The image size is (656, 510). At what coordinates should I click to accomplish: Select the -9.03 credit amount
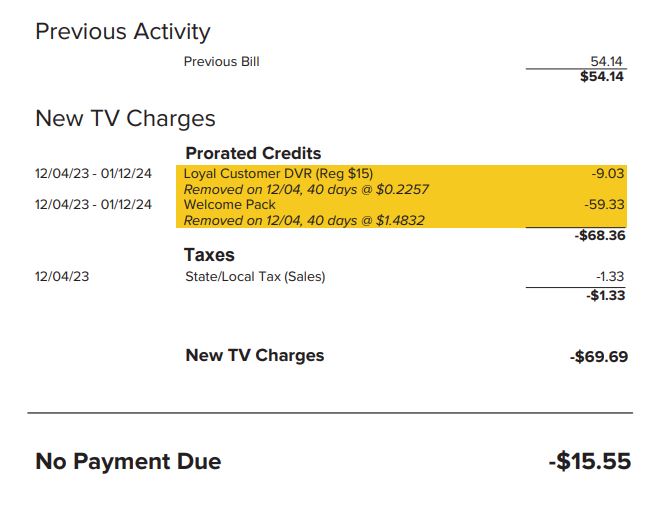coord(608,173)
